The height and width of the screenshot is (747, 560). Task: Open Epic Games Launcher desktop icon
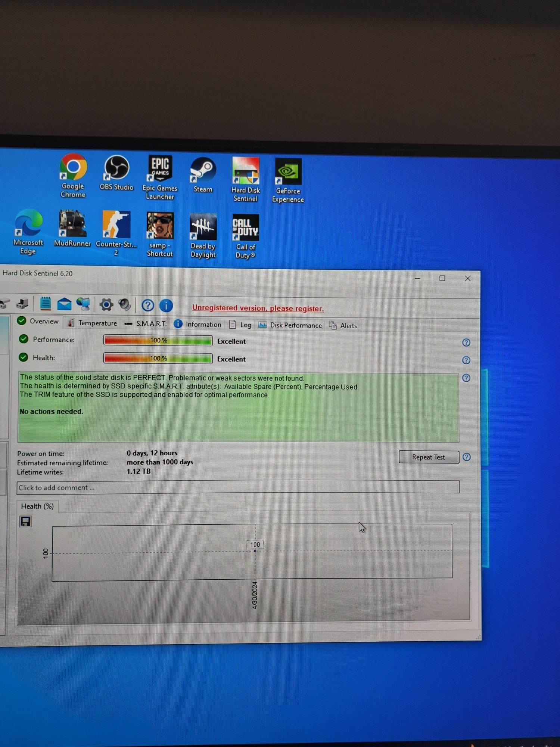[160, 178]
